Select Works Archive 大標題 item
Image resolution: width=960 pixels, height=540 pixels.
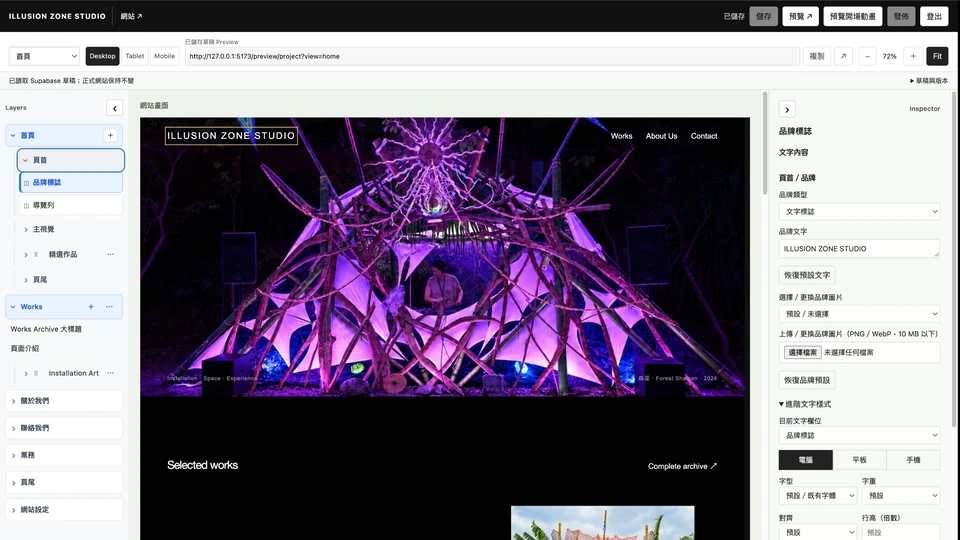(x=46, y=329)
